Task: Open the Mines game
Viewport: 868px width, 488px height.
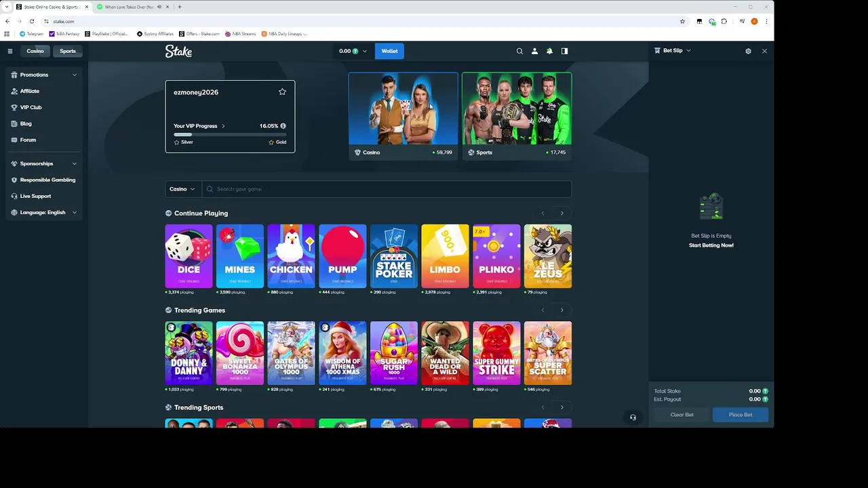Action: click(240, 256)
